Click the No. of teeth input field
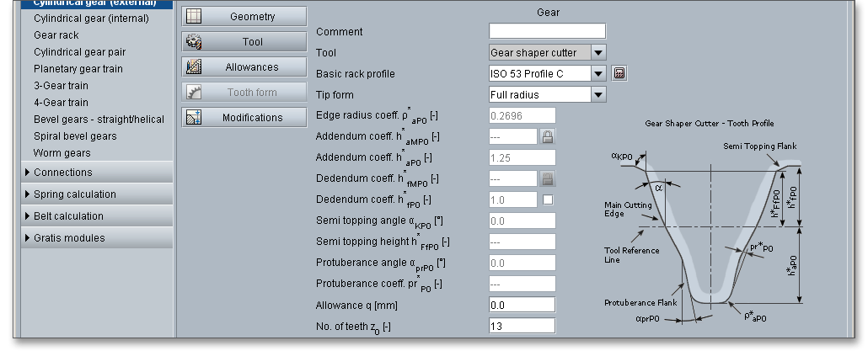 (522, 326)
